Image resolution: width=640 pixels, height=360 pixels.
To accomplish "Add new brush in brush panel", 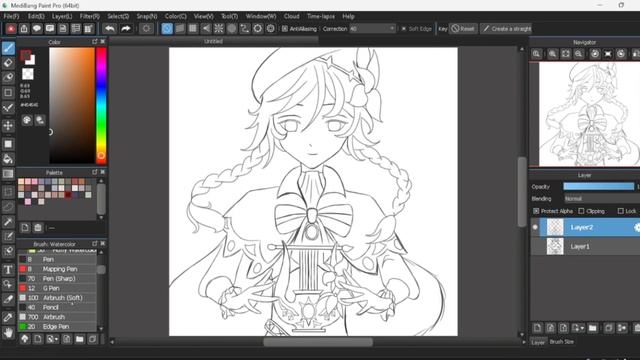I will point(38,339).
